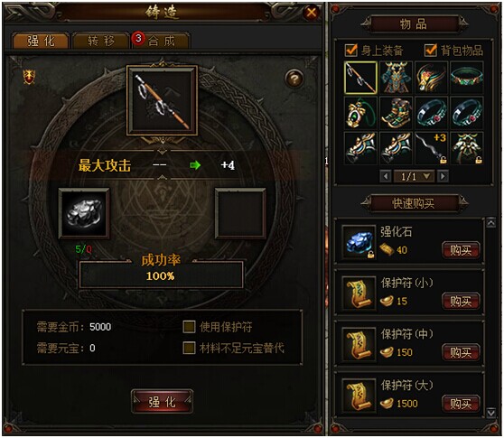
Task: Choose the boots in the inventory grid
Action: coord(396,113)
